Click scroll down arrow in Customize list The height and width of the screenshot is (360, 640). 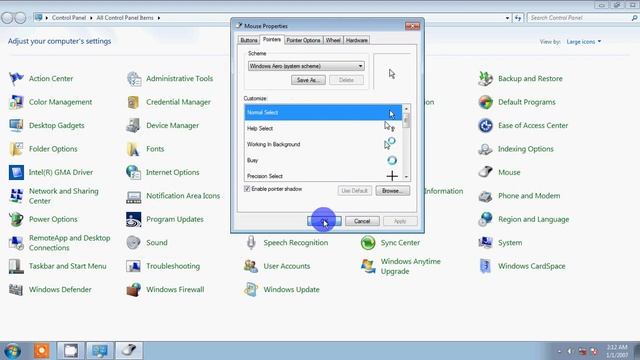click(406, 177)
